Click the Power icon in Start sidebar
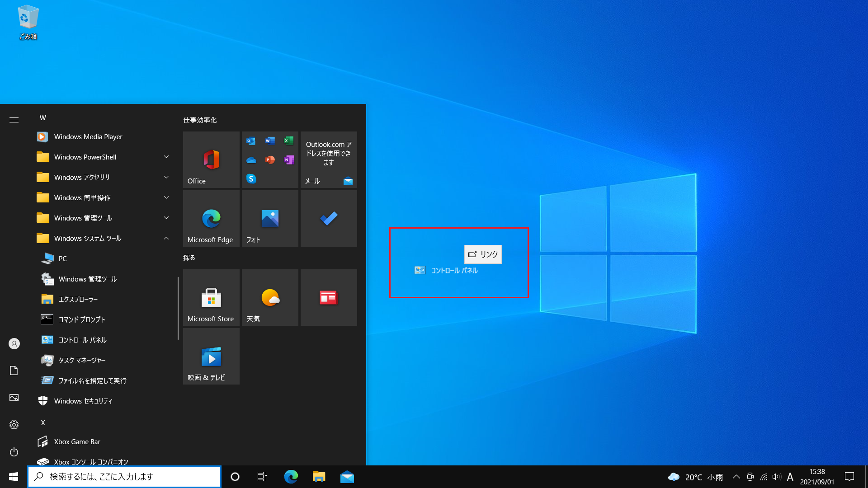 pyautogui.click(x=14, y=452)
